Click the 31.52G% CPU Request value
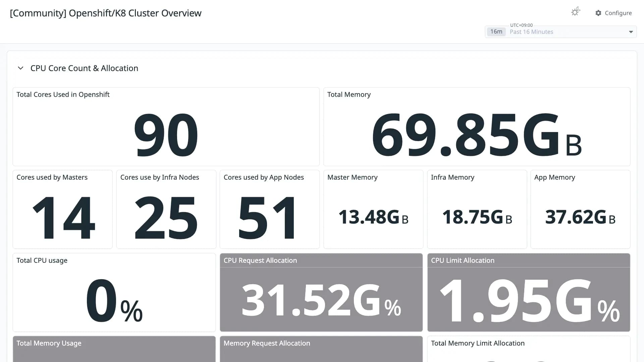Image resolution: width=644 pixels, height=362 pixels. pyautogui.click(x=321, y=300)
